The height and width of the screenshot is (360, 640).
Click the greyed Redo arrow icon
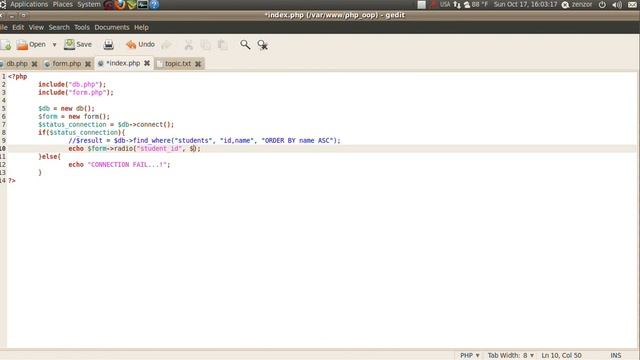click(166, 45)
